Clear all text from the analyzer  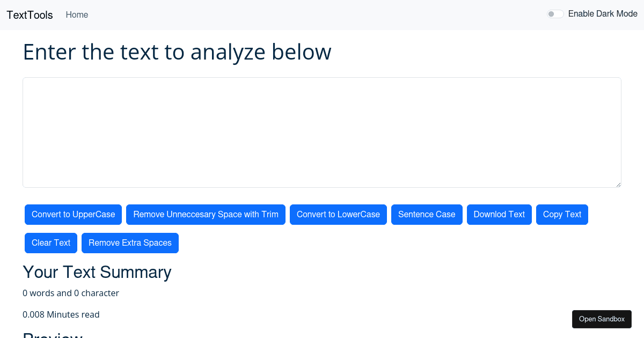[50, 243]
